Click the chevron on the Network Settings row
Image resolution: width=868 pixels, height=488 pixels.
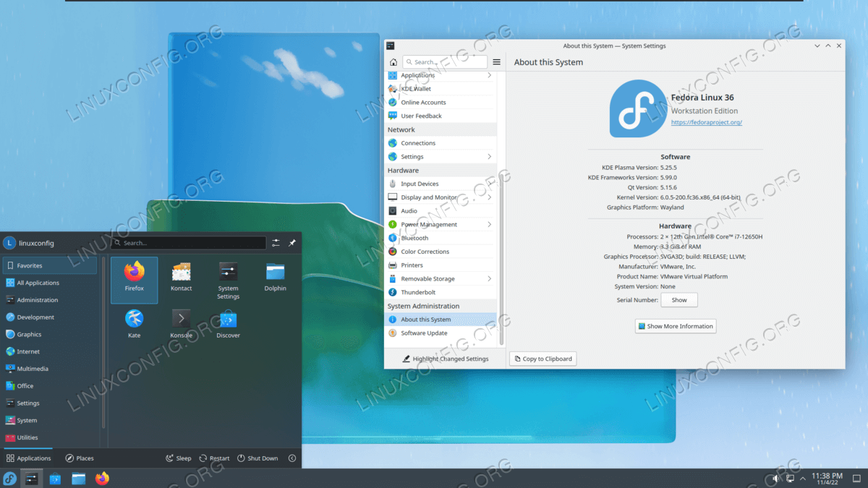point(489,157)
